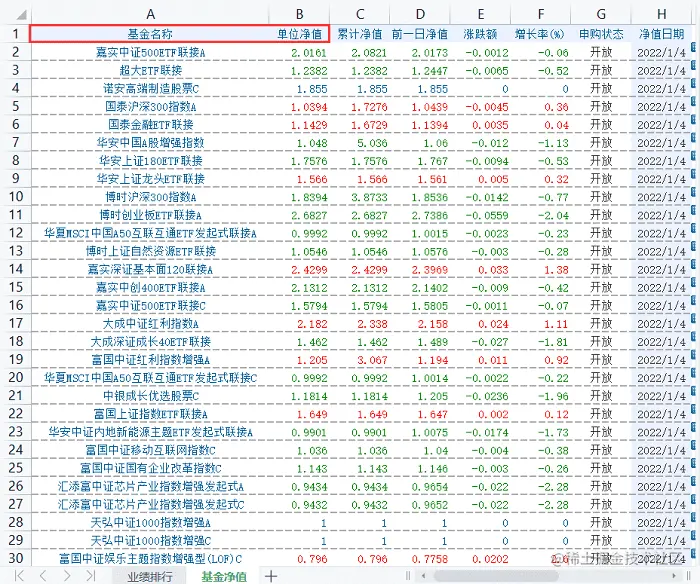Jump to last sheet using navigation arrow
This screenshot has height=584, width=700.
pyautogui.click(x=91, y=576)
